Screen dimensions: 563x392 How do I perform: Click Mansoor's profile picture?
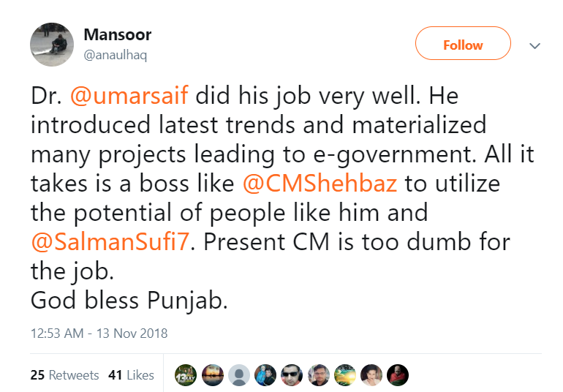[x=52, y=44]
